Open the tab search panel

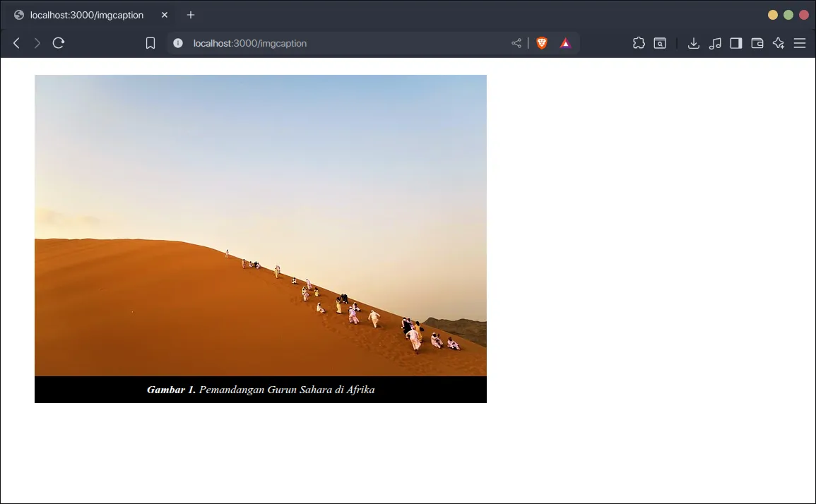tap(659, 43)
